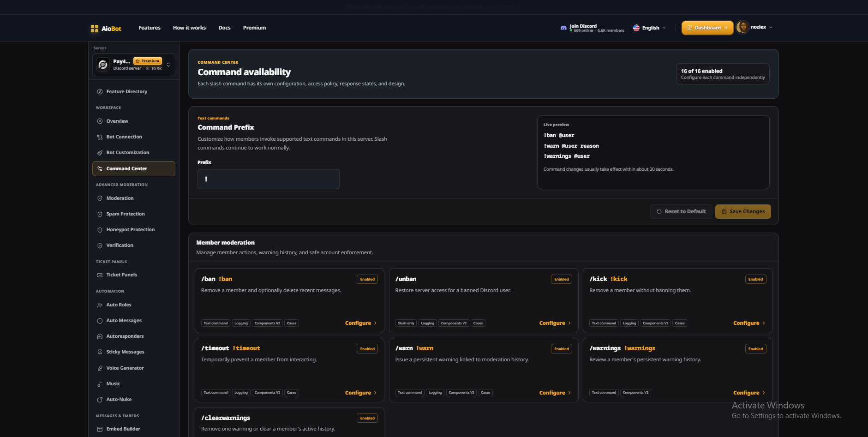Click Configure on the /warn card
Viewport: 868px width, 437px height.
tap(555, 393)
